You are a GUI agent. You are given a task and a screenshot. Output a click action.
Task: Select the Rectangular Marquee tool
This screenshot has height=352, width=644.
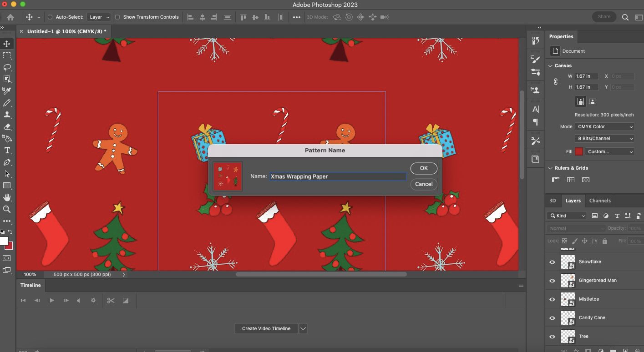7,55
